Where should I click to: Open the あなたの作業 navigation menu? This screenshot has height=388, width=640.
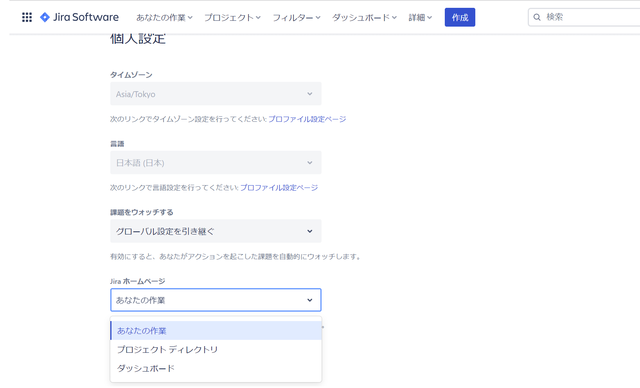click(x=164, y=18)
